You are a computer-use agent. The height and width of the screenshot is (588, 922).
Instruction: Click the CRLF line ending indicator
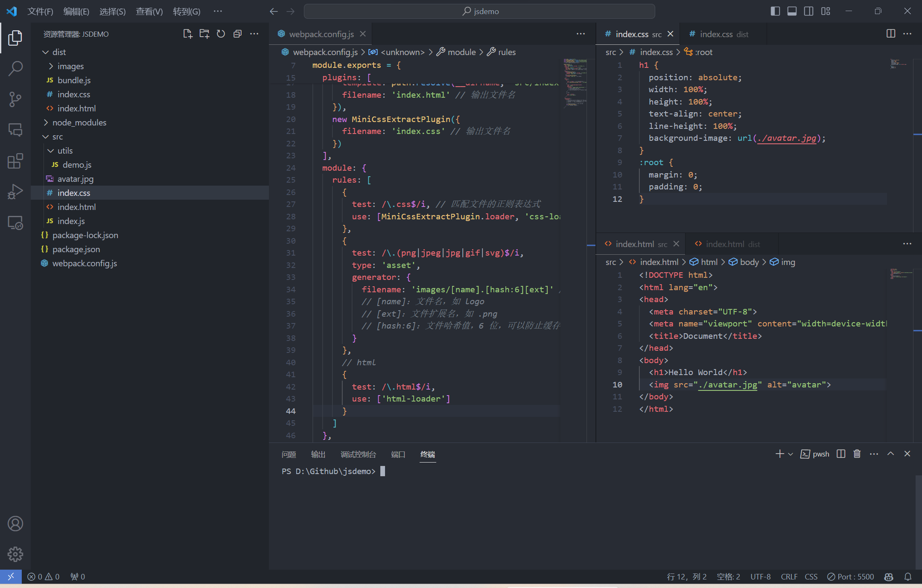point(789,576)
